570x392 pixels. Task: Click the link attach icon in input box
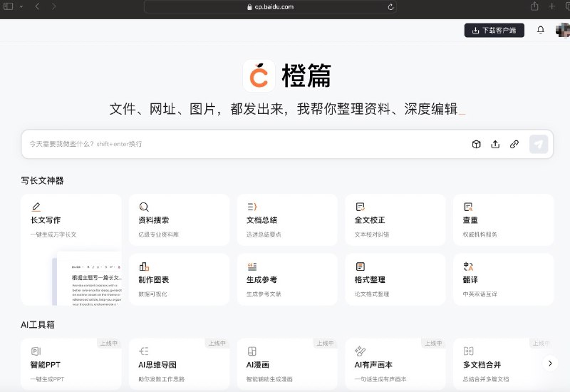point(514,145)
